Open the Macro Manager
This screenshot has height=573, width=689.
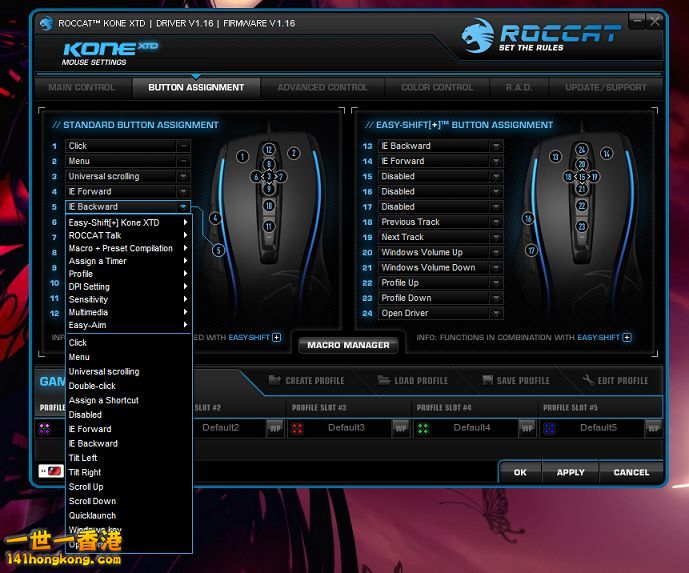(348, 345)
